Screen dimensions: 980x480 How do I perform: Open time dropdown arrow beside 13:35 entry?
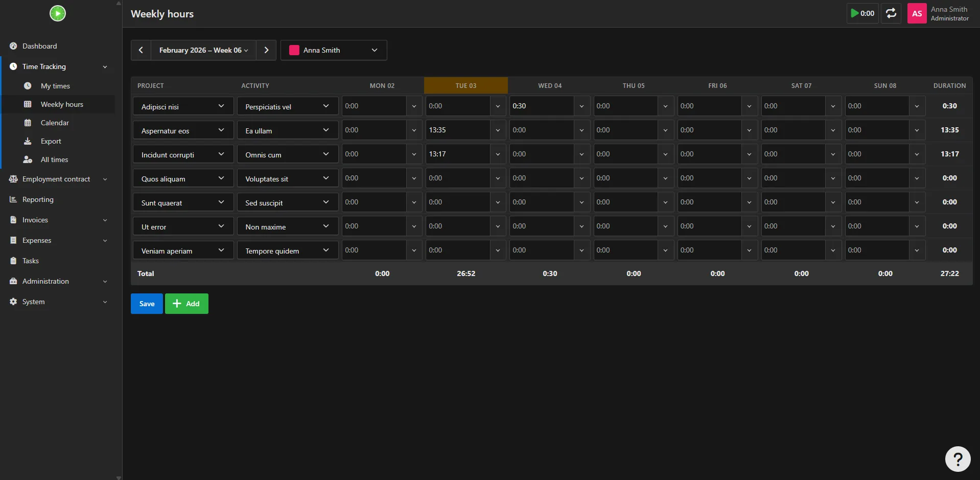(x=498, y=130)
